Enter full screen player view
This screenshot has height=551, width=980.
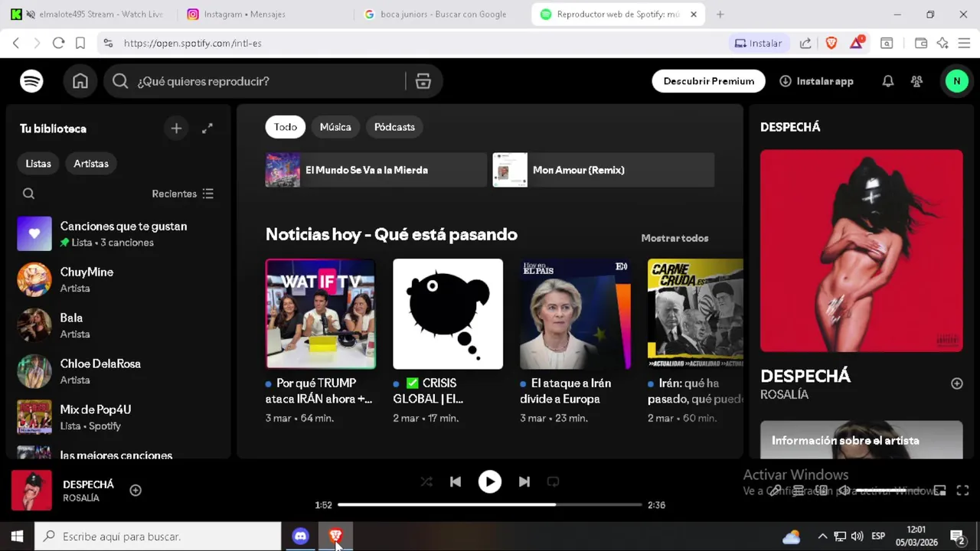pyautogui.click(x=963, y=491)
